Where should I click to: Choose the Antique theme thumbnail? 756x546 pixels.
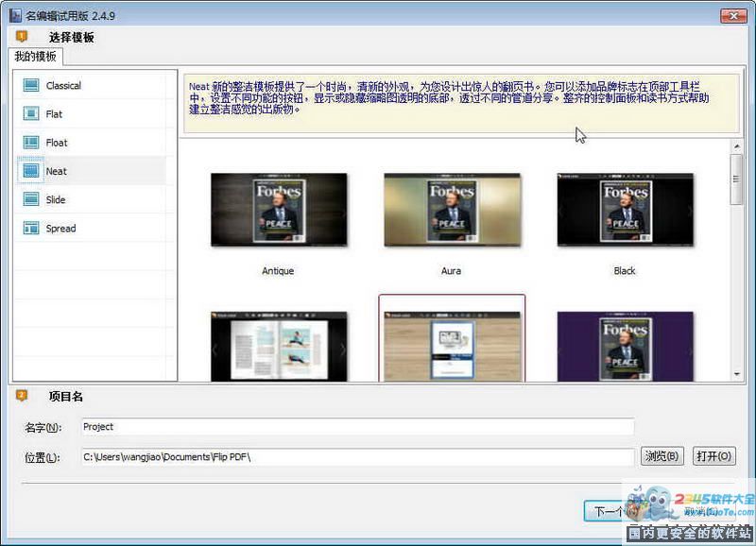coord(279,210)
